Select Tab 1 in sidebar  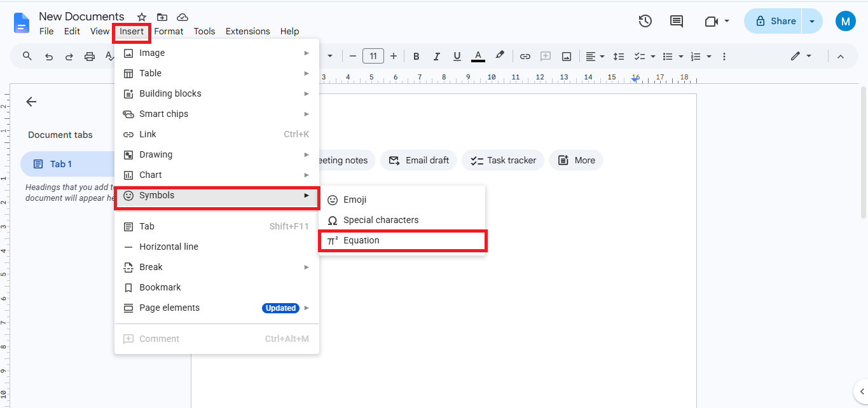[68, 164]
